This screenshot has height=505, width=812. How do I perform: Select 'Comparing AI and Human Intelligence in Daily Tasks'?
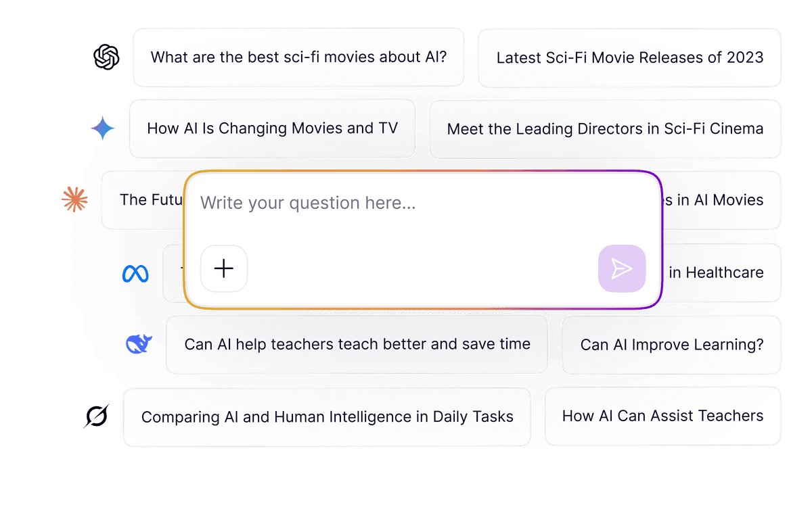pos(328,416)
